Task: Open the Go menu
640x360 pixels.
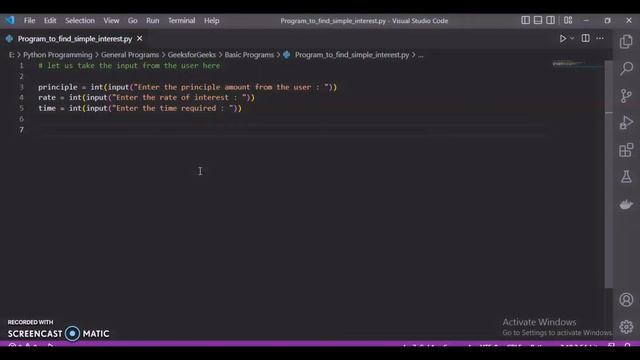Action: tap(133, 20)
